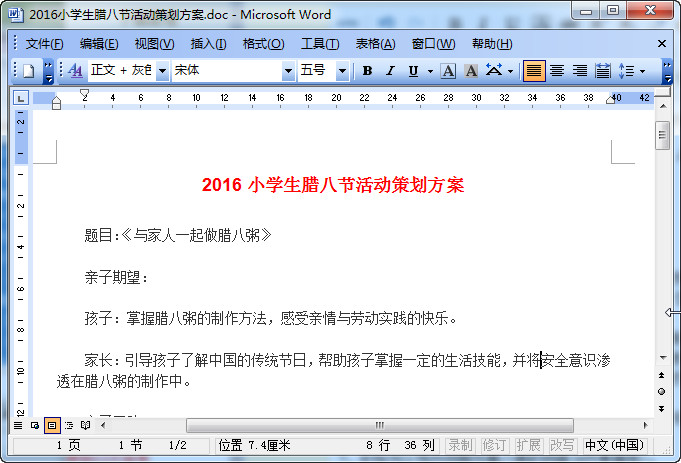The height and width of the screenshot is (463, 681).
Task: Open the Character Scaling dropdown arrow
Action: point(510,71)
